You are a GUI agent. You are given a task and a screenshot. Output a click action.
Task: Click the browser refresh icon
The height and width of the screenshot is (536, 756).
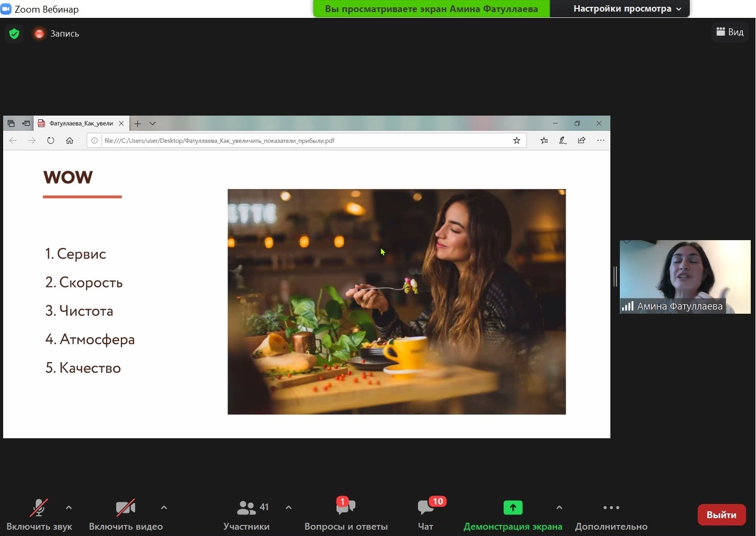(50, 140)
